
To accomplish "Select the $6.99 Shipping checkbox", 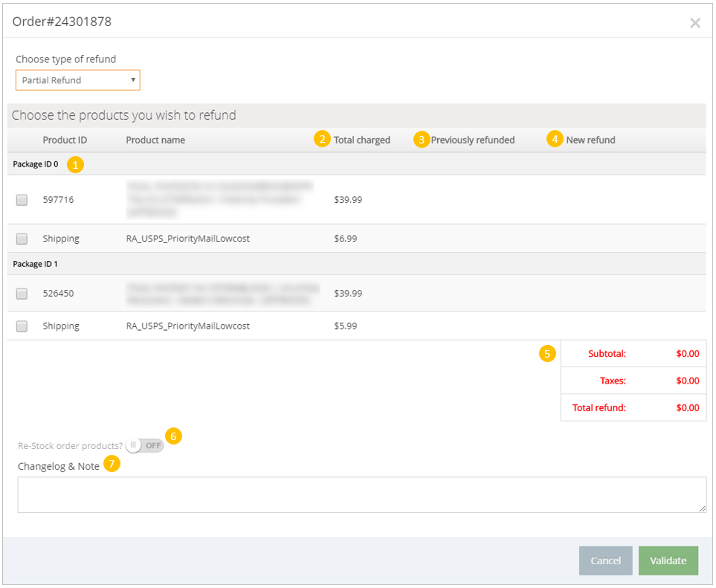I will [22, 239].
